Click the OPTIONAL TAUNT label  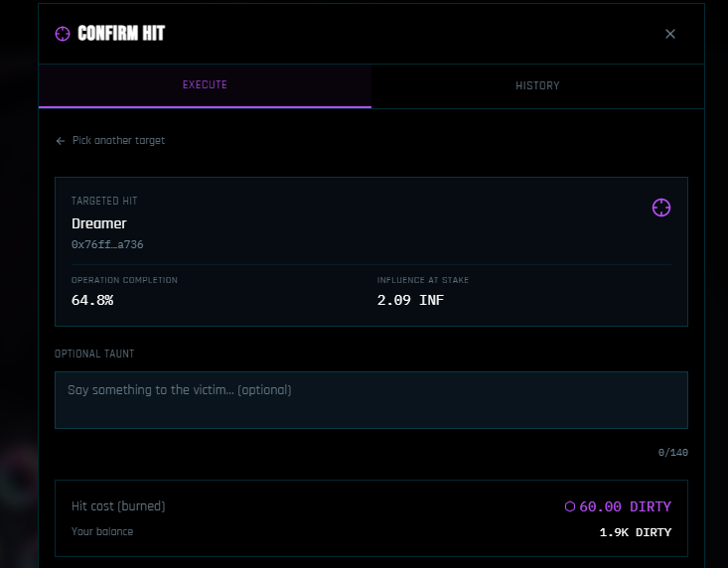[x=94, y=354]
